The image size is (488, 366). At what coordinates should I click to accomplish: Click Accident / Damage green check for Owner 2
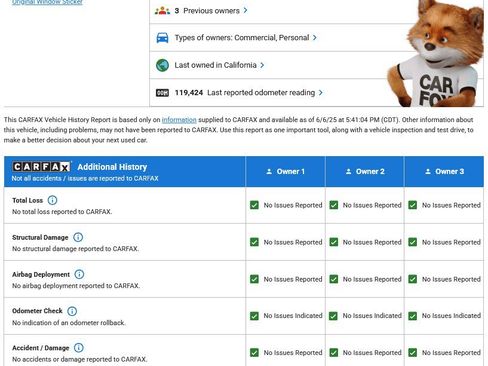tap(334, 353)
